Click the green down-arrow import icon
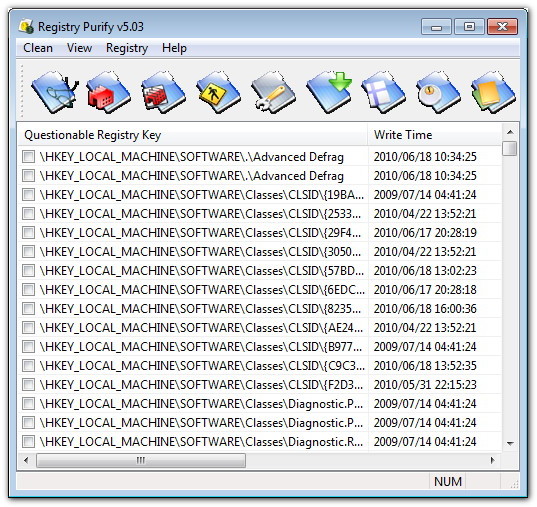This screenshot has height=507, width=537. point(329,92)
